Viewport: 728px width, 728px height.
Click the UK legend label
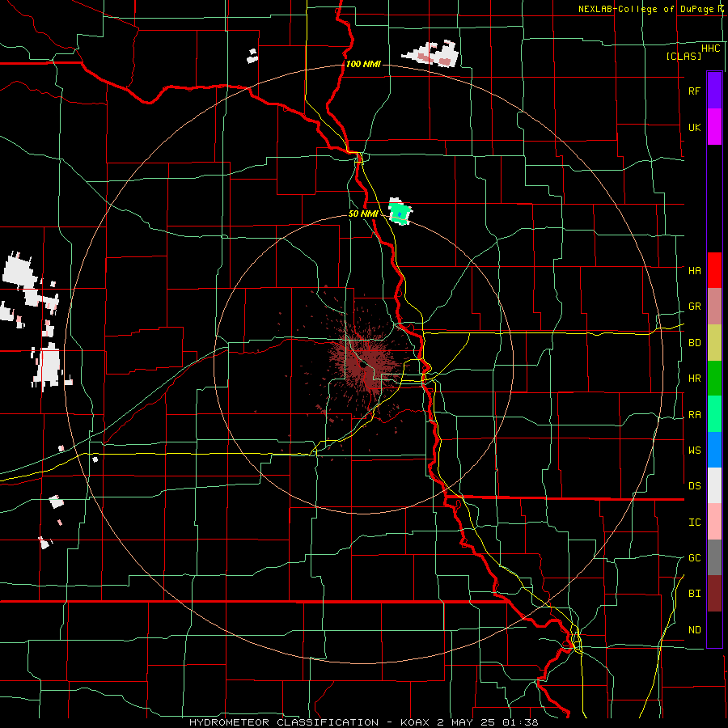coord(694,127)
